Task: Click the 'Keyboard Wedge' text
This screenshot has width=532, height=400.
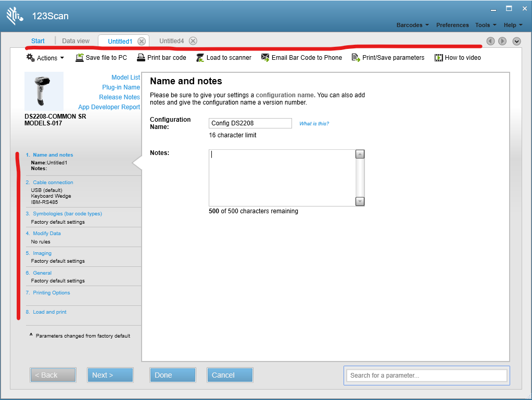Action: pos(51,196)
